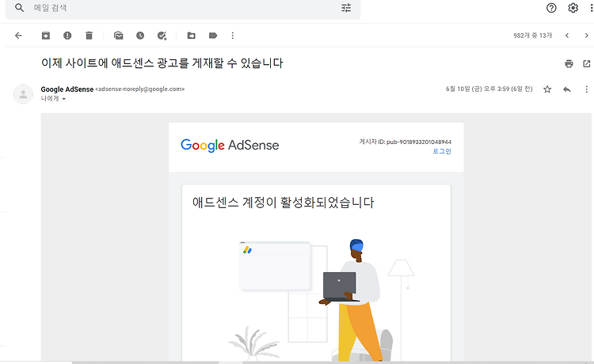Click the search magnifier icon

pyautogui.click(x=19, y=8)
